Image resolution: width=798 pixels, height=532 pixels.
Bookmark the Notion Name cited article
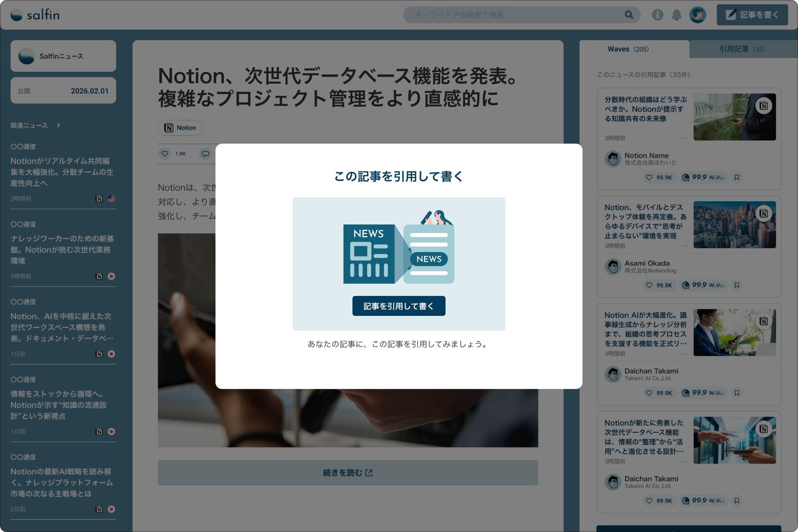pyautogui.click(x=737, y=178)
